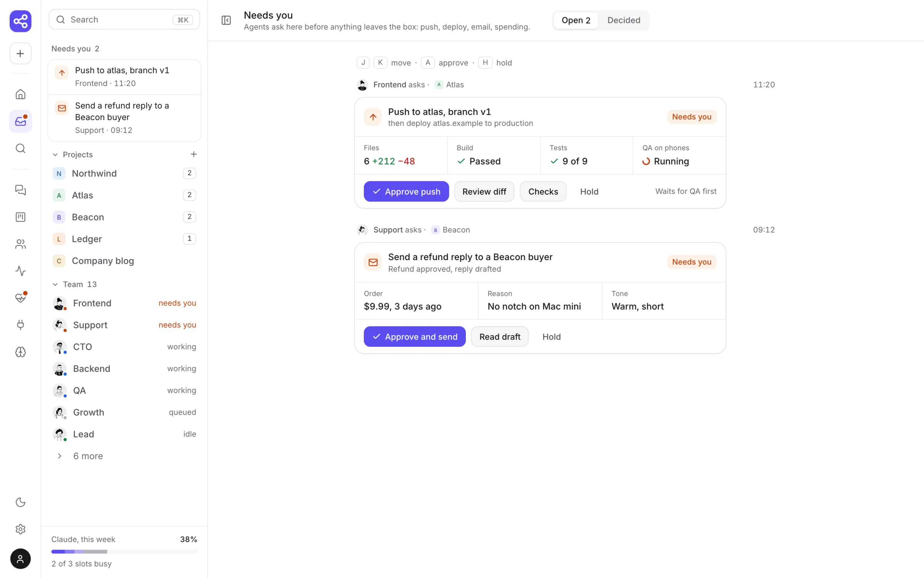Toggle dark mode moon icon
The image size is (924, 578).
point(20,502)
